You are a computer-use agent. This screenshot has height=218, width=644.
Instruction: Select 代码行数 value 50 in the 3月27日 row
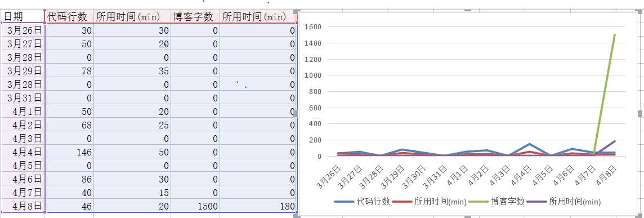click(x=69, y=43)
